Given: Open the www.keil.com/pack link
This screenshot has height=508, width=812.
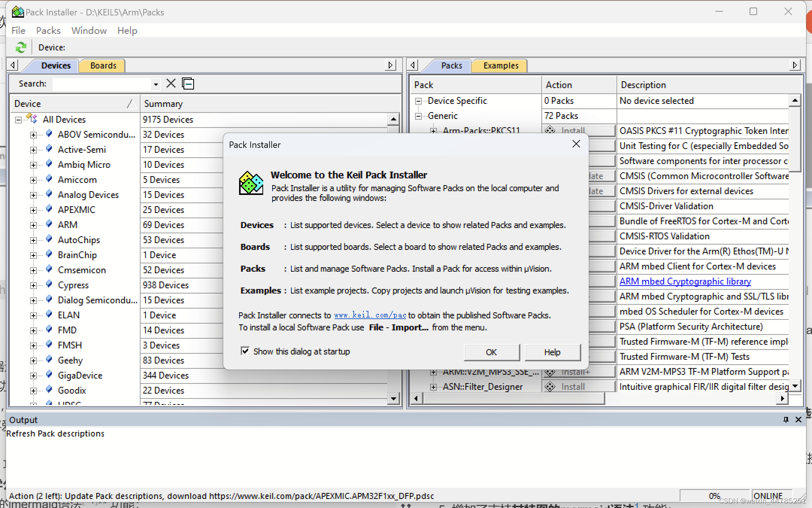Looking at the screenshot, I should (370, 315).
